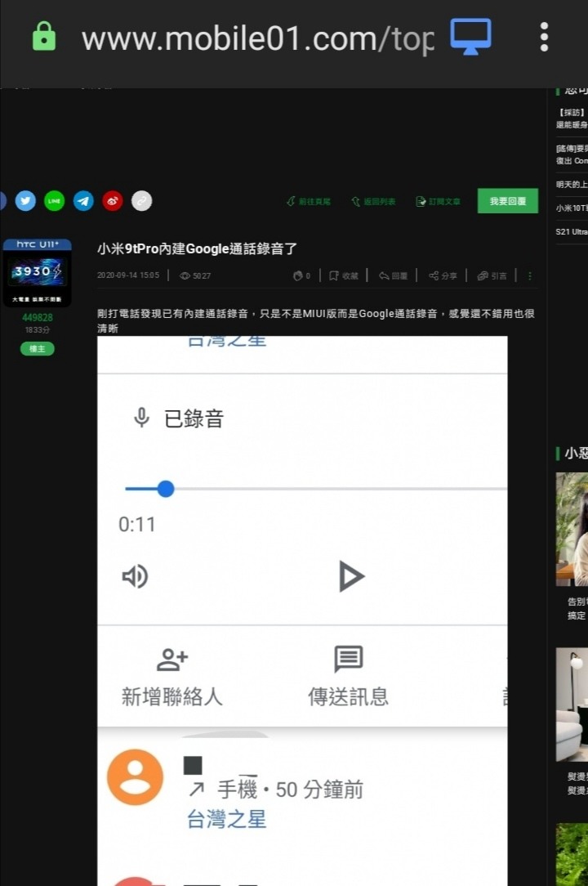Share the post on Twitter

tap(25, 200)
